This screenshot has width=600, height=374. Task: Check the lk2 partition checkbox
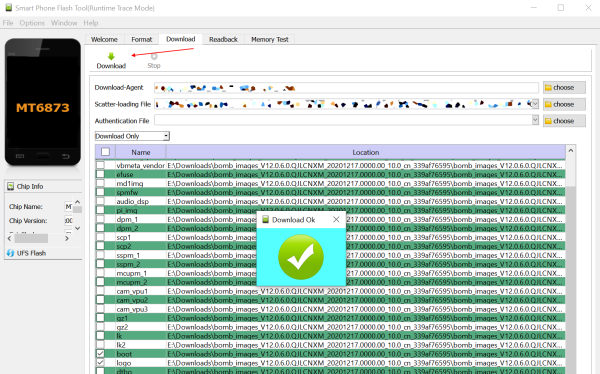click(100, 345)
